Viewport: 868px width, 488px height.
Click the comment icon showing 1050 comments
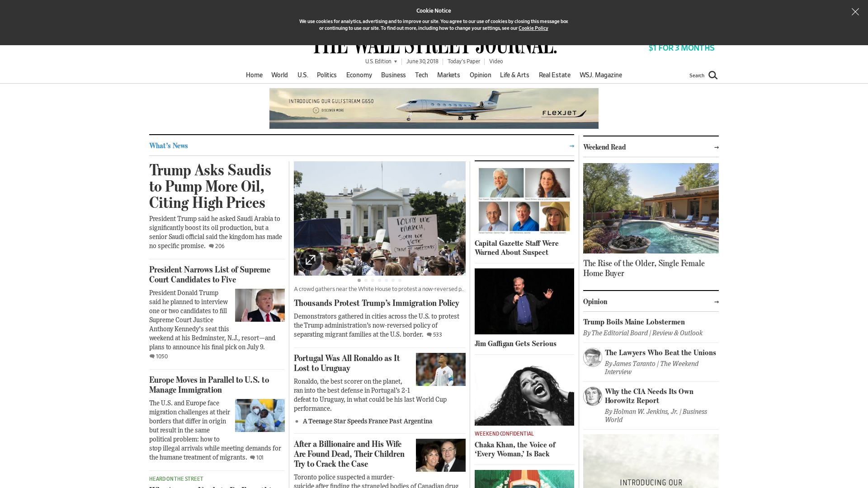tap(152, 357)
